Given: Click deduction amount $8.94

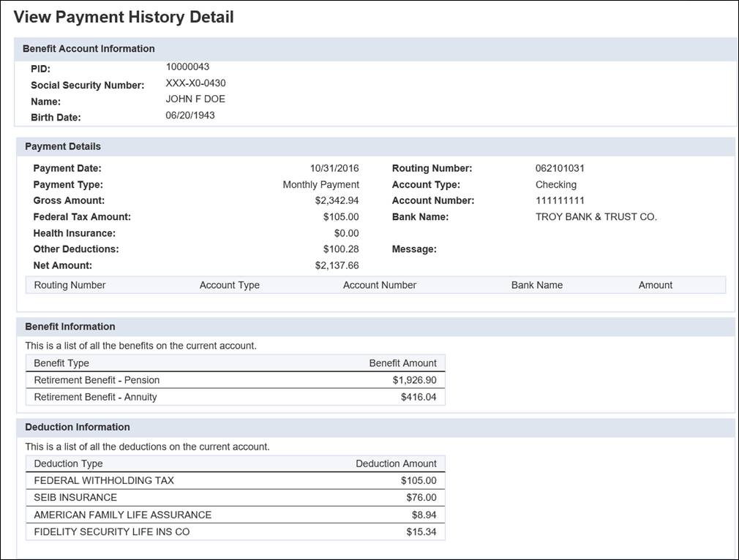Looking at the screenshot, I should pyautogui.click(x=424, y=515).
